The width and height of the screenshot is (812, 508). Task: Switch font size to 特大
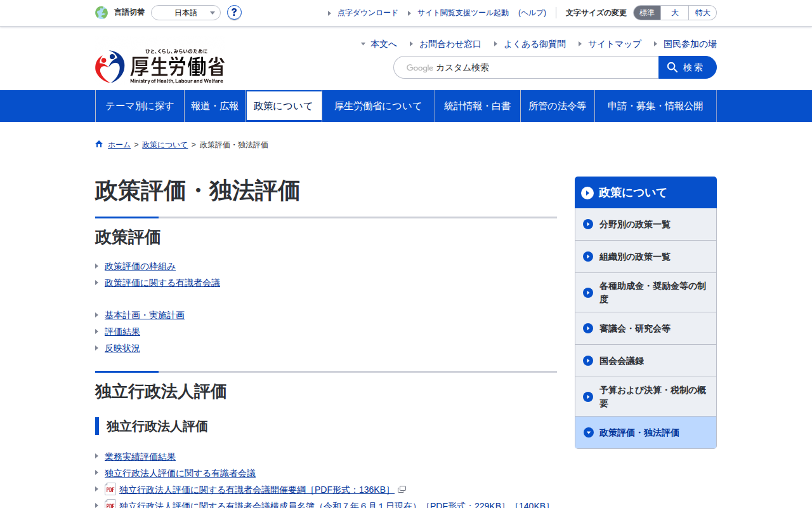click(x=702, y=13)
